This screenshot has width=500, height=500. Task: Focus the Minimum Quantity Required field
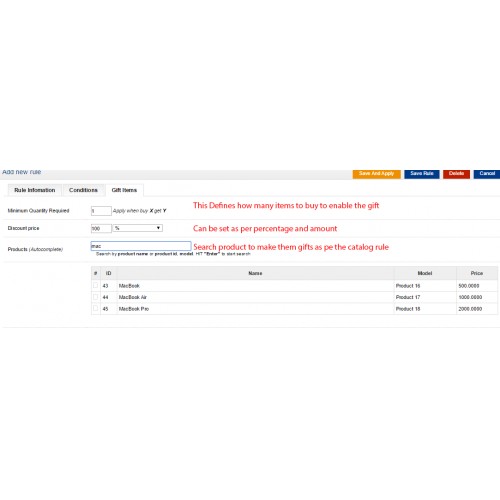coord(101,211)
